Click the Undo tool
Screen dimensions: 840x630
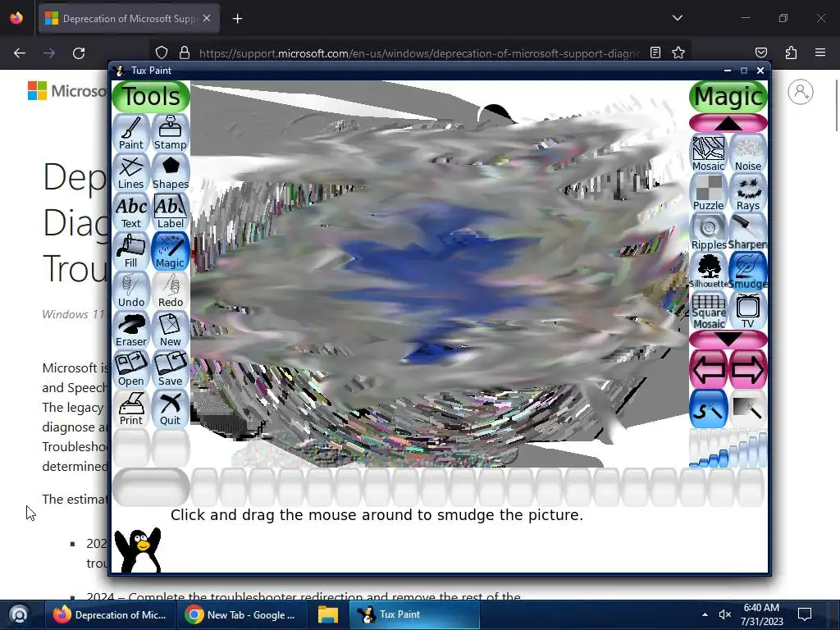coord(130,290)
